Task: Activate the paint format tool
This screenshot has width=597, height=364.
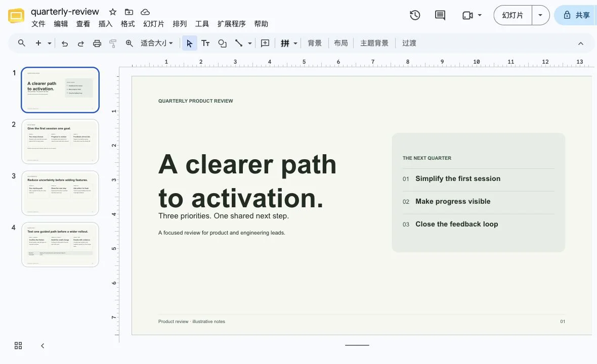Action: (x=113, y=43)
